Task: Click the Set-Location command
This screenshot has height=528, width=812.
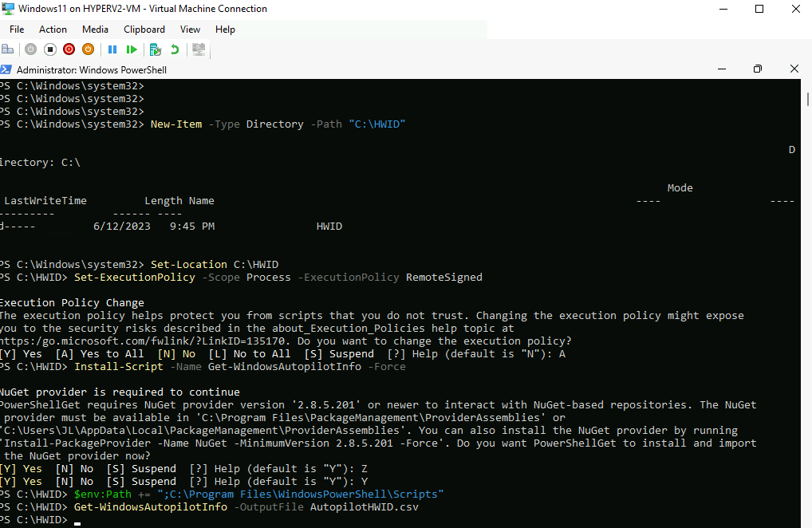Action: [x=188, y=265]
